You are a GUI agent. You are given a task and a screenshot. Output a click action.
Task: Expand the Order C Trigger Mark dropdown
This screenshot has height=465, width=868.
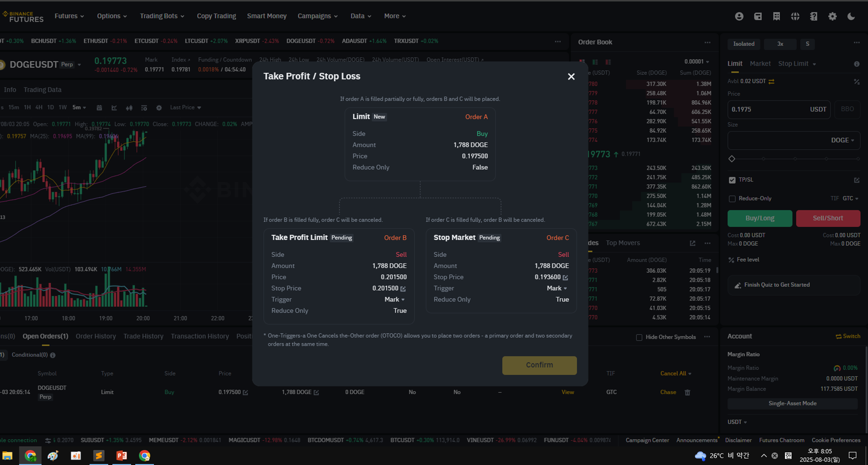click(x=556, y=288)
